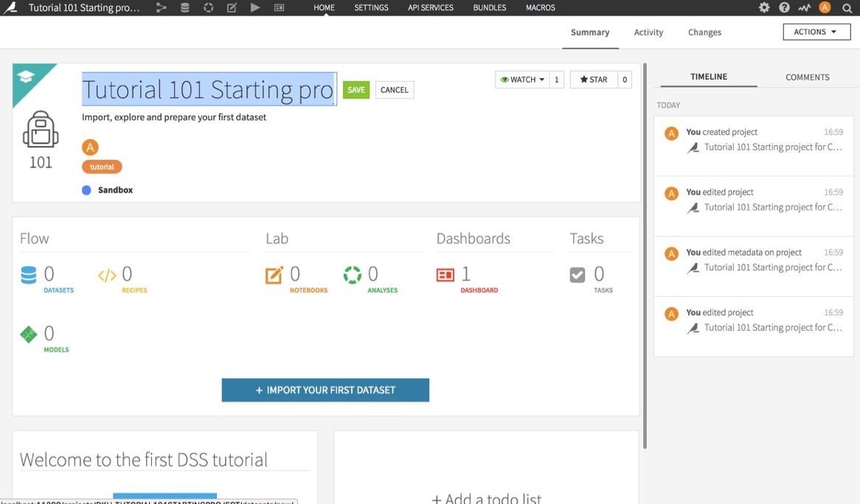Save the edited project name
860x504 pixels.
pyautogui.click(x=356, y=90)
